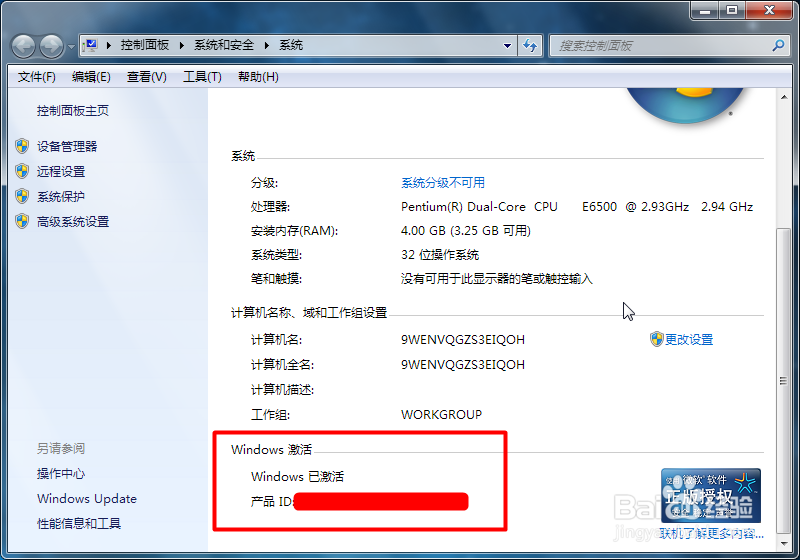Click shield icon beside 设备管理器
This screenshot has width=800, height=560.
point(22,146)
